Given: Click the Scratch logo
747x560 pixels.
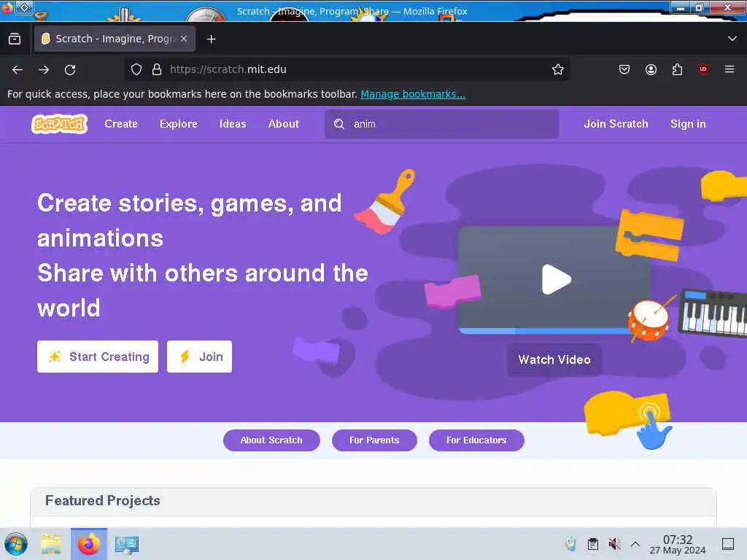Looking at the screenshot, I should (x=60, y=124).
